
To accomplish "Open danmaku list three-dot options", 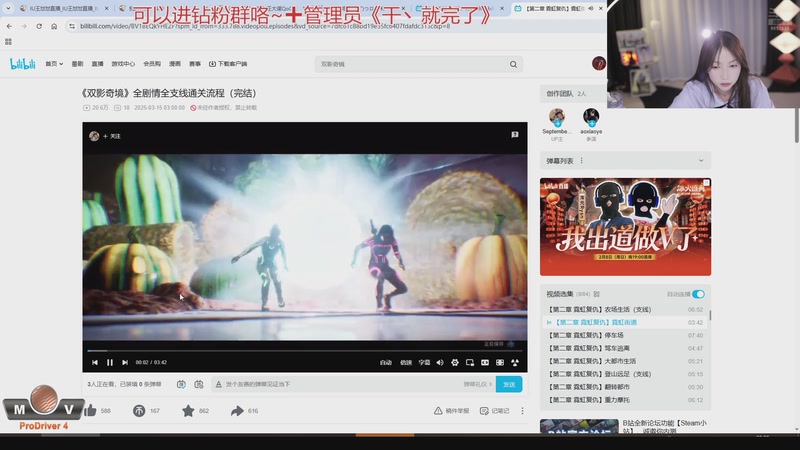I will pos(582,161).
